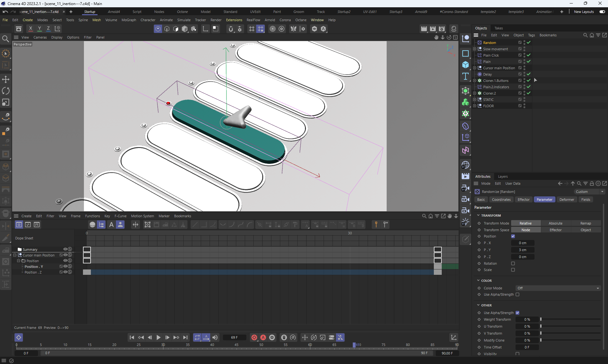Image resolution: width=608 pixels, height=364 pixels.
Task: Set Transform Space to Effector
Action: (555, 230)
